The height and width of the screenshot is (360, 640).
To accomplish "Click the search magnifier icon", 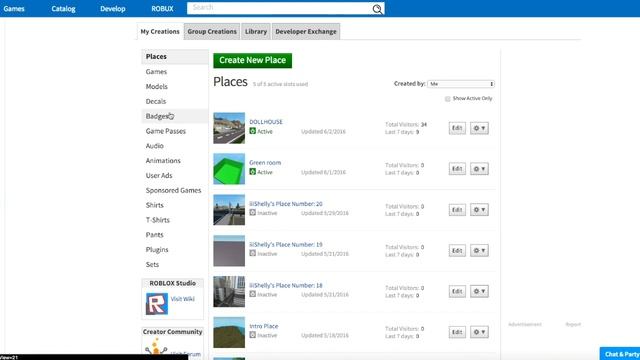I will [377, 9].
